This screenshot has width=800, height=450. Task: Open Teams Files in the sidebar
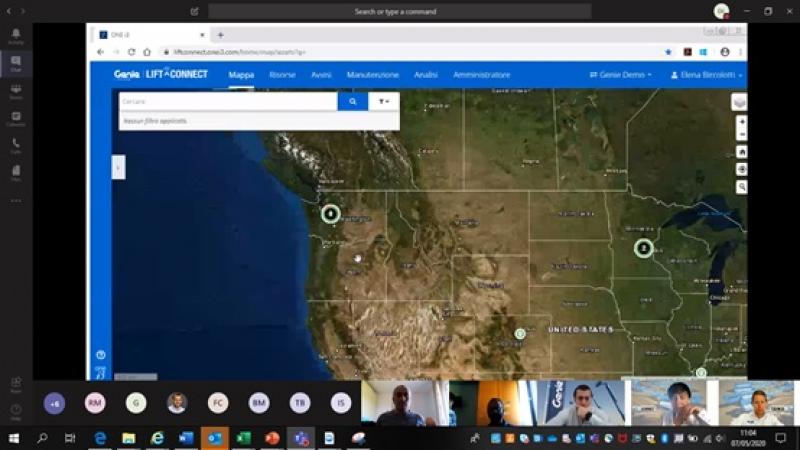click(16, 173)
